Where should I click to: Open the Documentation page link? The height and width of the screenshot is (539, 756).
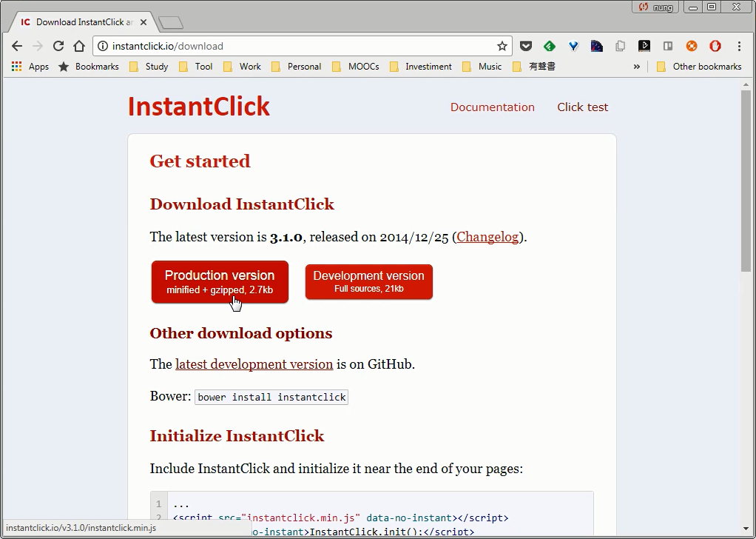pos(492,107)
